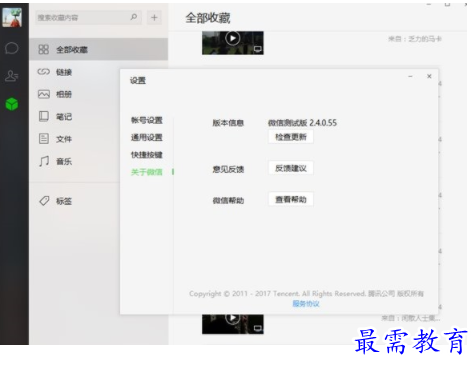The height and width of the screenshot is (373, 476).
Task: Play the bottom video thumbnail in favorites
Action: (233, 318)
